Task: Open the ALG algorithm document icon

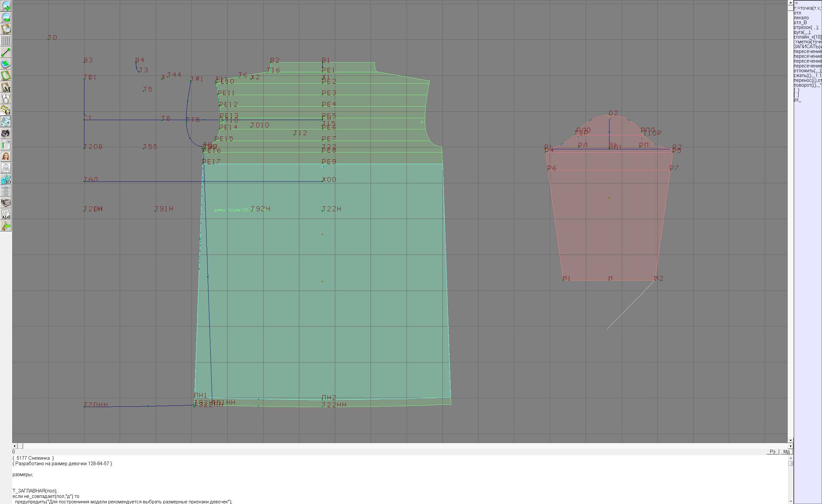Action: tap(6, 214)
